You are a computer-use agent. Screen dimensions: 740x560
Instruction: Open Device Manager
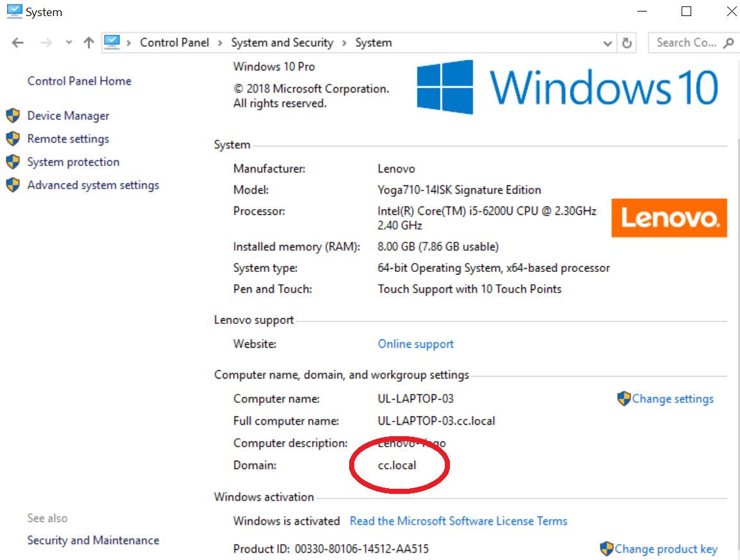click(x=68, y=115)
